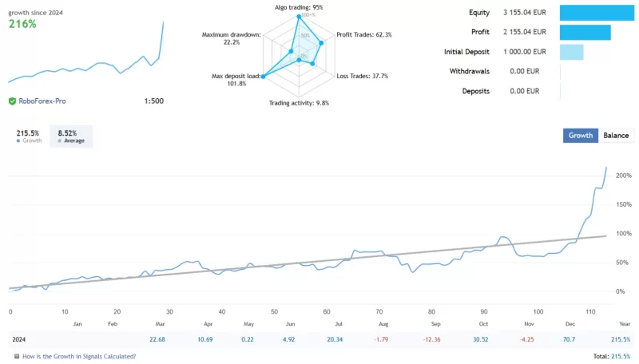The height and width of the screenshot is (364, 639).
Task: Click the Profit Trades radar point
Action: tap(321, 43)
